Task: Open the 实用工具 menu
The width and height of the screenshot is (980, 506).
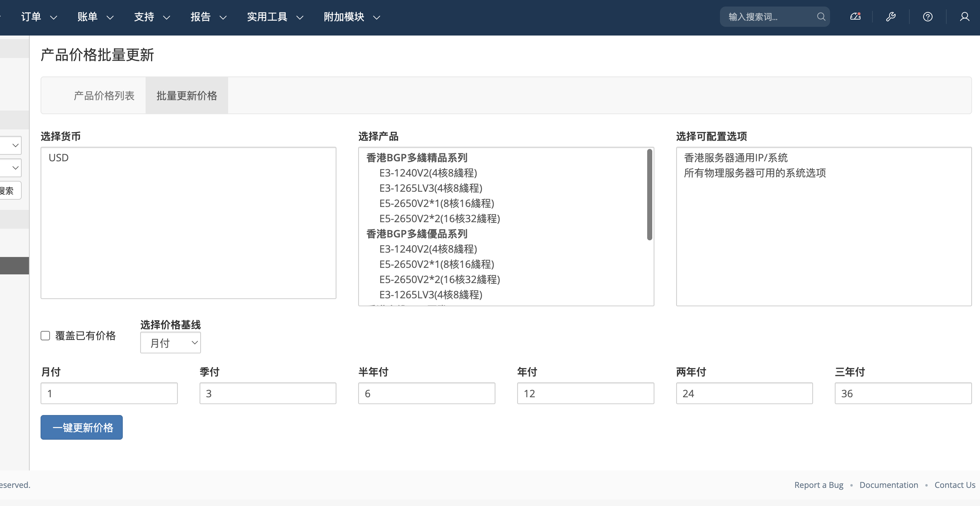Action: point(275,17)
